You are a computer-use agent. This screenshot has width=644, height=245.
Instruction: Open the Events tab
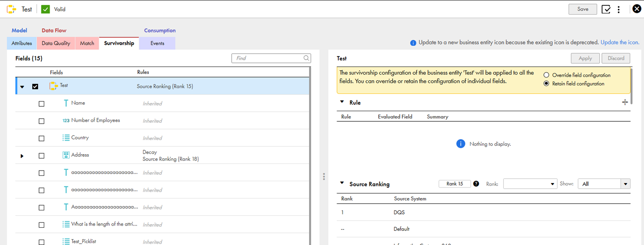(157, 43)
